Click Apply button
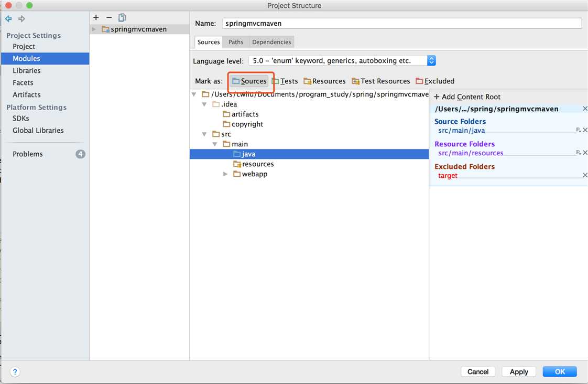Viewport: 588px width, 384px height. 519,371
